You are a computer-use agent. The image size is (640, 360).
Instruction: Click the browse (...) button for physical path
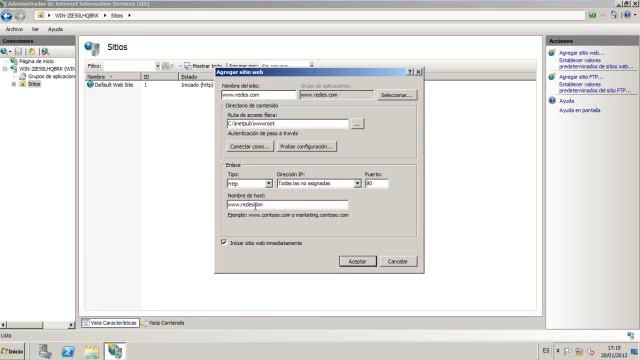358,124
